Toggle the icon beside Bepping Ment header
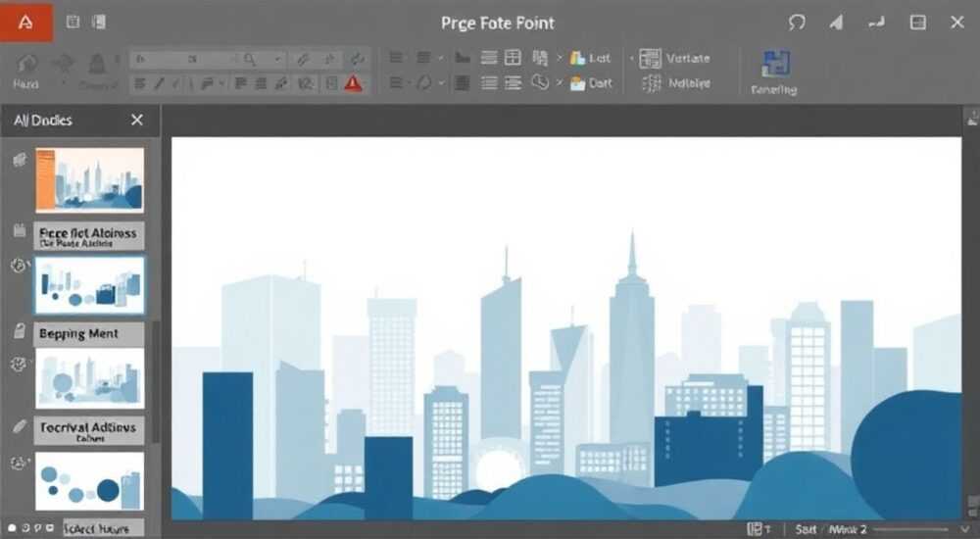Image resolution: width=980 pixels, height=539 pixels. pos(20,331)
